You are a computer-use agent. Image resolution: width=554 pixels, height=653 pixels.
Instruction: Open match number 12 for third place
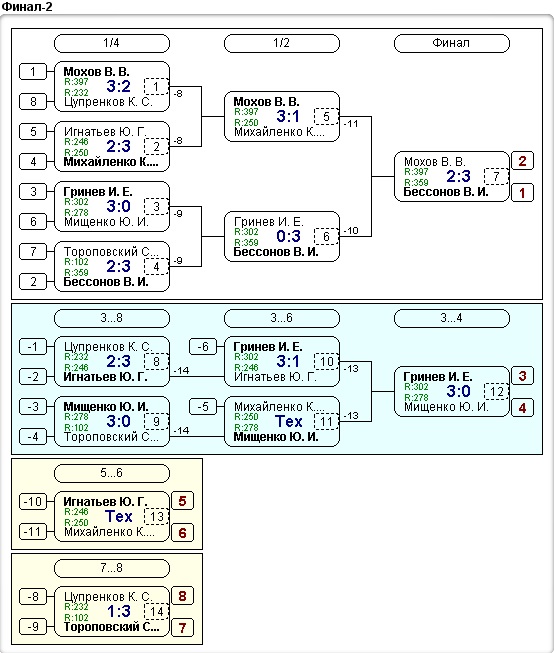pyautogui.click(x=496, y=391)
